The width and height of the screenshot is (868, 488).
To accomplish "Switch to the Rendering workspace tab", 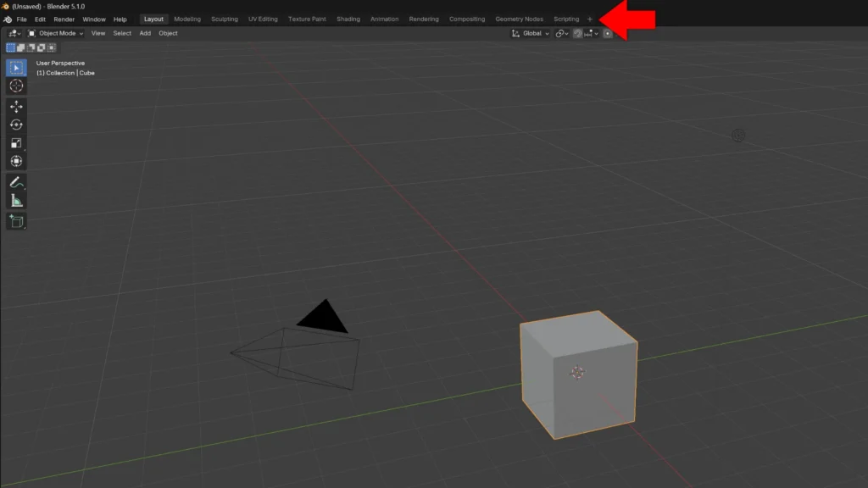I will tap(424, 19).
